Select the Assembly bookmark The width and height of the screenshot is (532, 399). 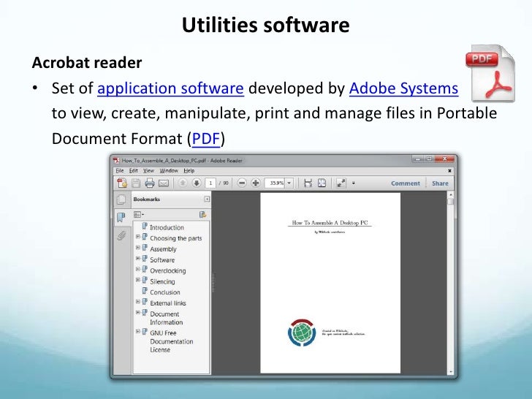tap(163, 249)
